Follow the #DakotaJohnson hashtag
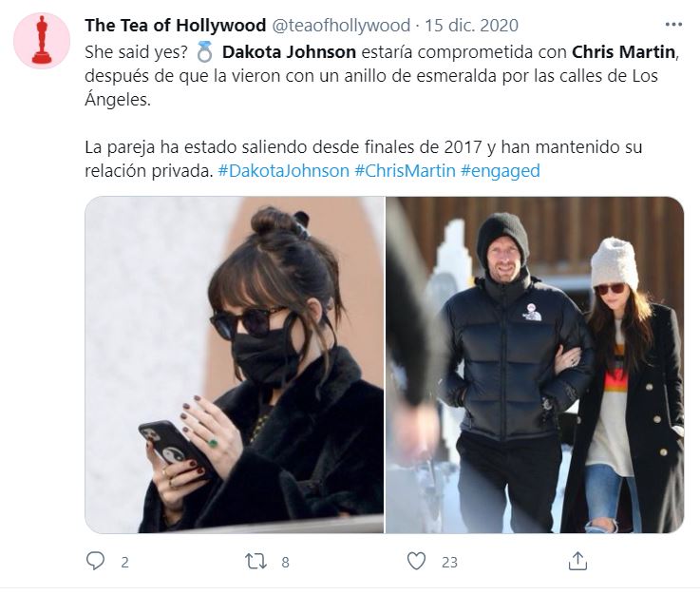This screenshot has width=700, height=595. [x=283, y=171]
